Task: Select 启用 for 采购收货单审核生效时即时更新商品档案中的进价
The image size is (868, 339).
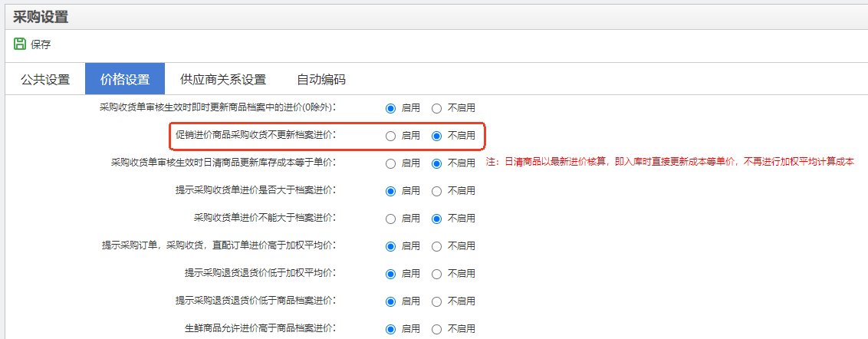Action: [391, 108]
